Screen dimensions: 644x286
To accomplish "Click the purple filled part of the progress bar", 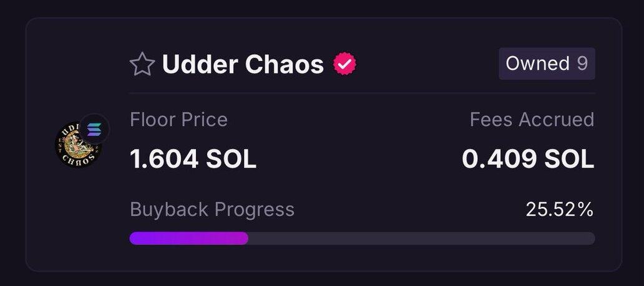I will click(188, 238).
